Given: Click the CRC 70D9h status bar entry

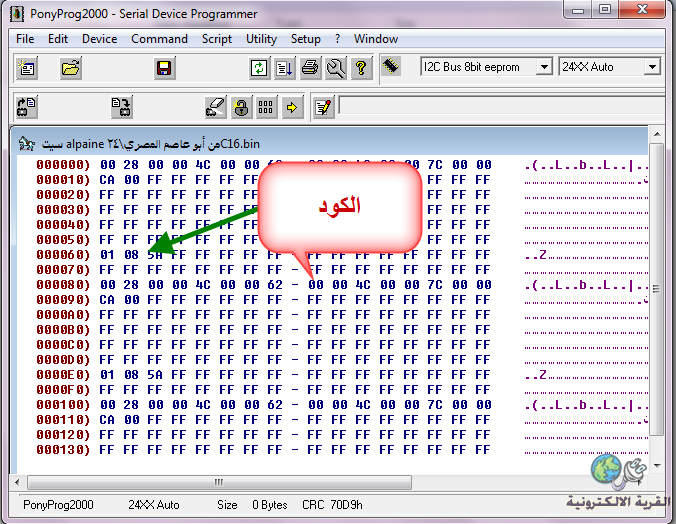Looking at the screenshot, I should point(332,505).
